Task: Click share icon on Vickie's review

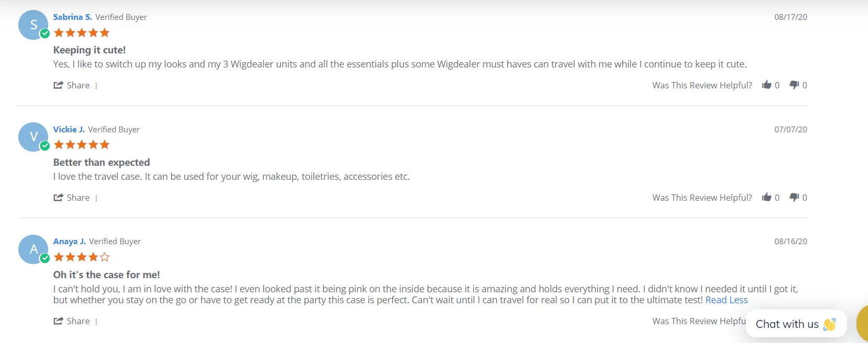Action: click(58, 198)
